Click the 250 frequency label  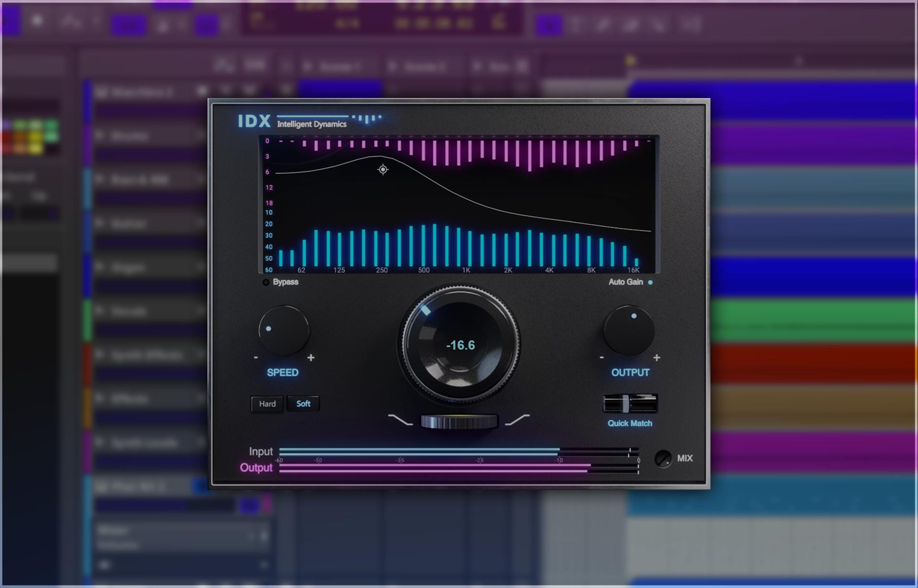[382, 270]
